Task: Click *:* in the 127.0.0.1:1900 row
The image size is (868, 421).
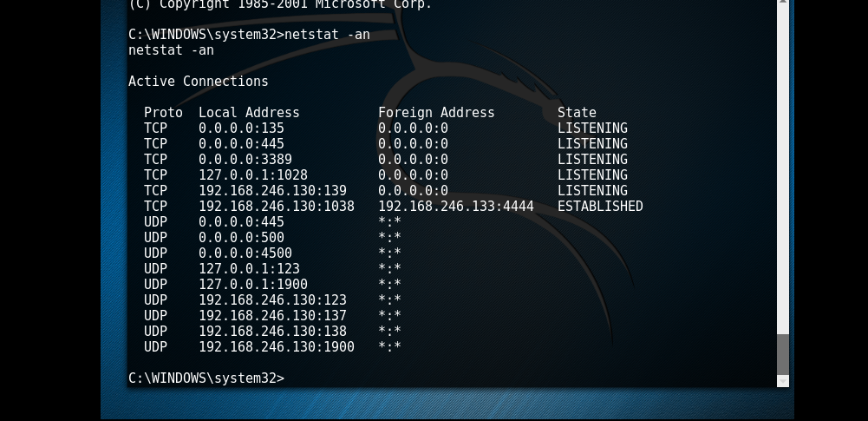Action: pyautogui.click(x=389, y=284)
